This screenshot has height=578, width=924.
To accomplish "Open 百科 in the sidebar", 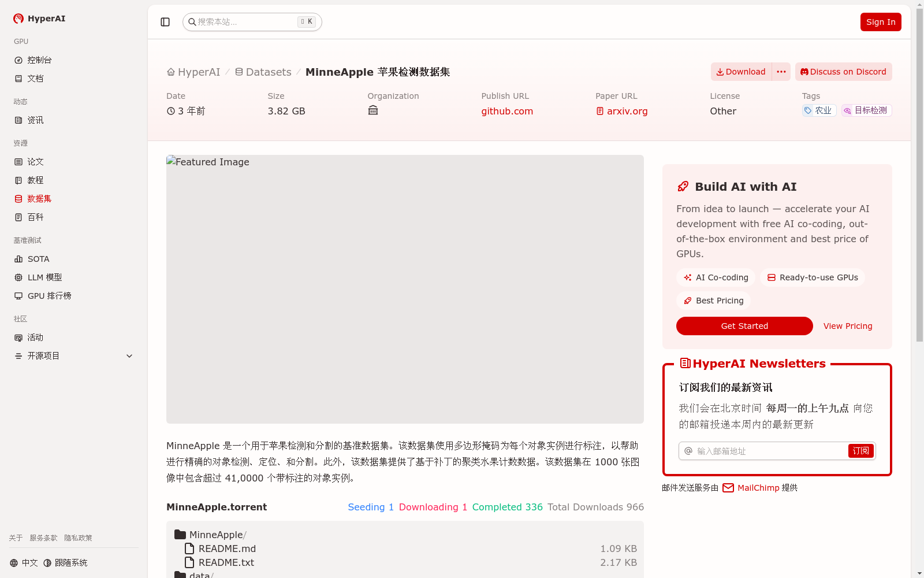I will pos(73,217).
